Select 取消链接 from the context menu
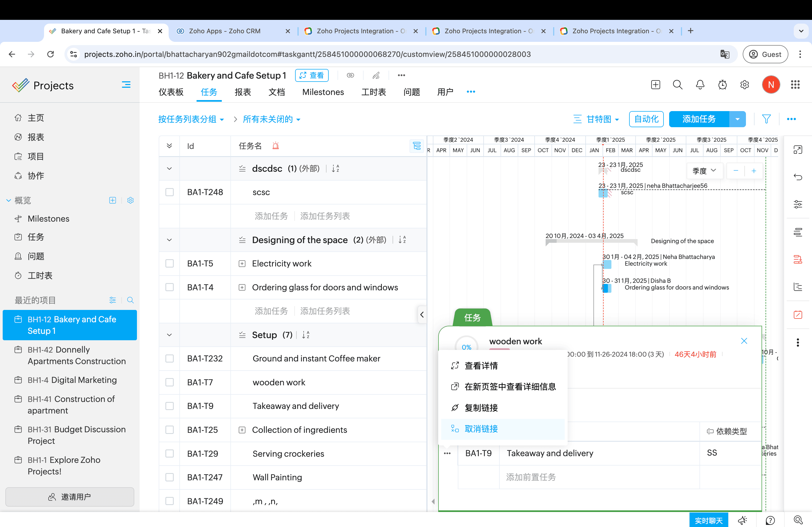 [x=481, y=429]
